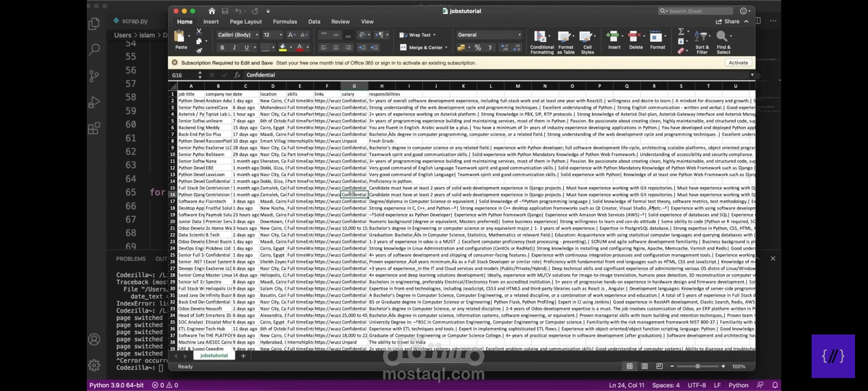Viewport: 868px width, 391px height.
Task: Click the AutoSum sigma icon
Action: (681, 31)
